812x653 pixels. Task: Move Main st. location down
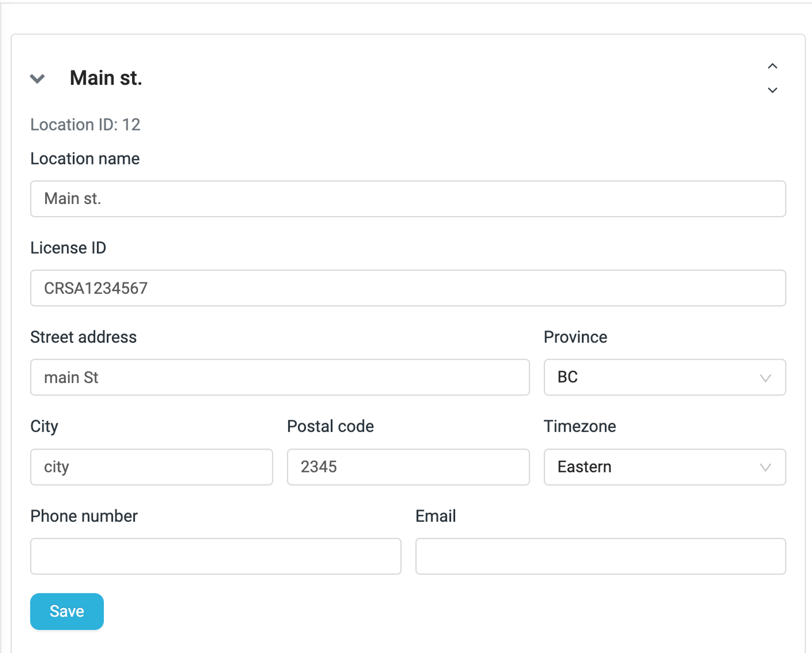point(772,90)
